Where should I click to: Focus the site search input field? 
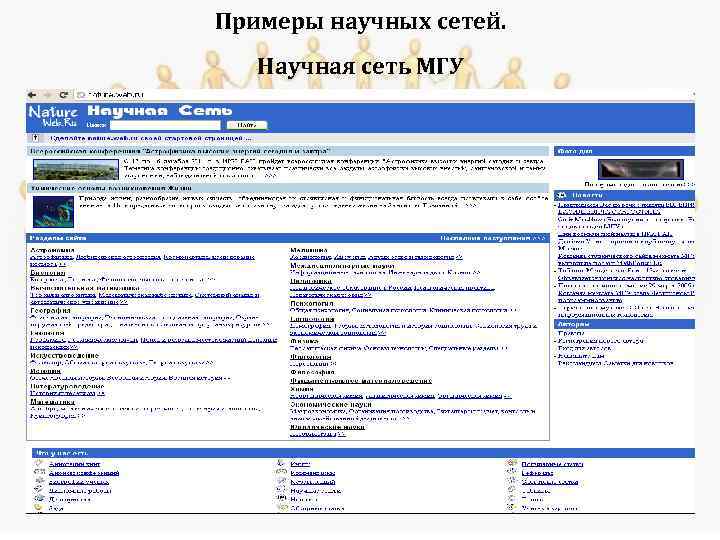click(x=165, y=125)
